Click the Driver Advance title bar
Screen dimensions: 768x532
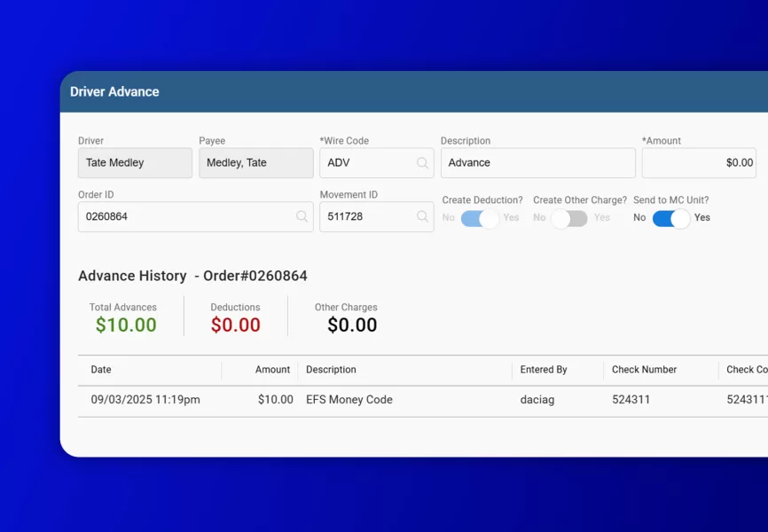coord(114,91)
